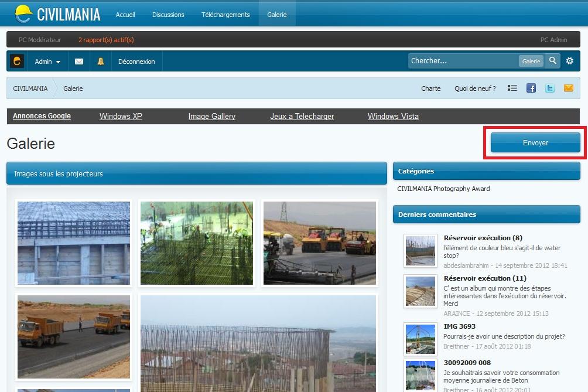Open the Téléchargements tab
The height and width of the screenshot is (392, 588).
[225, 15]
